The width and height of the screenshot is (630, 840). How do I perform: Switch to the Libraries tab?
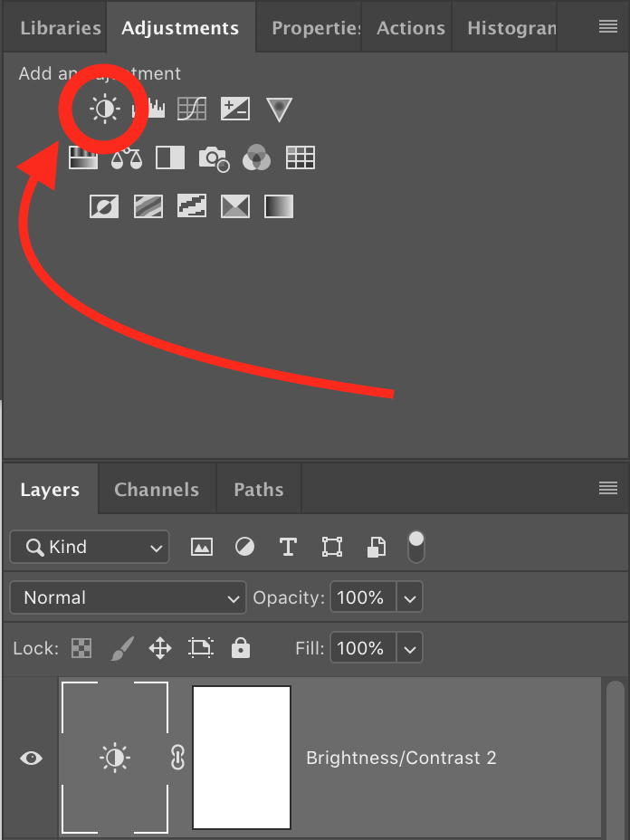[x=61, y=28]
